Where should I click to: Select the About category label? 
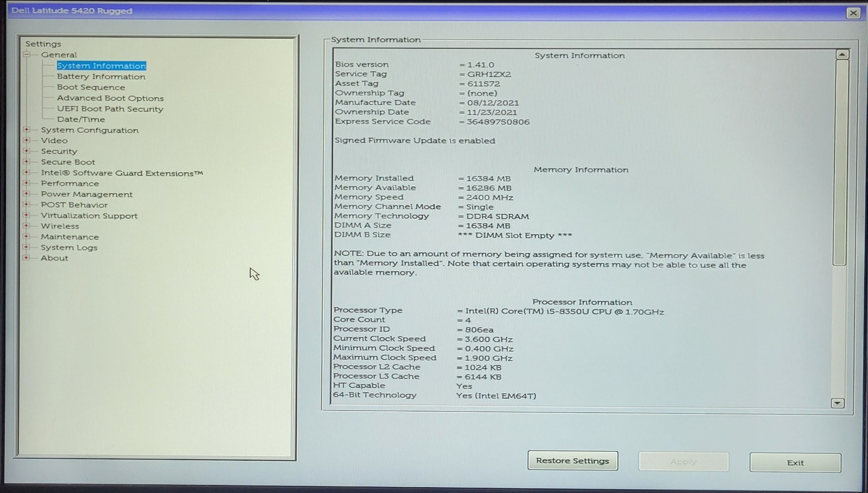[54, 258]
